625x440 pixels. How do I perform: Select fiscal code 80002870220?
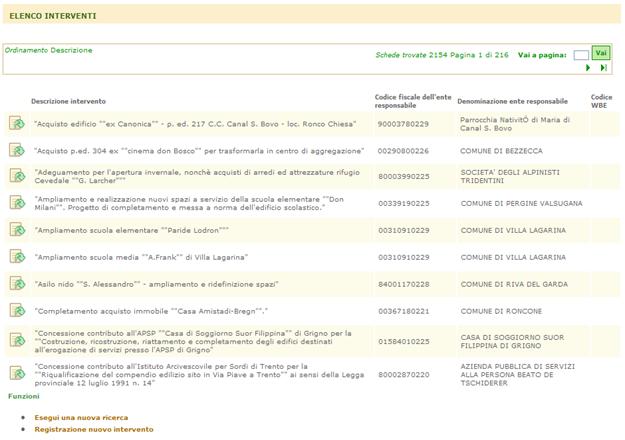[x=404, y=375]
